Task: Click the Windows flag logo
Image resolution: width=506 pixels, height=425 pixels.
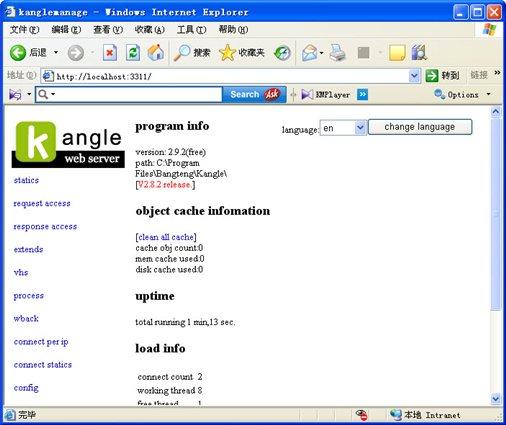Action: coord(489,30)
